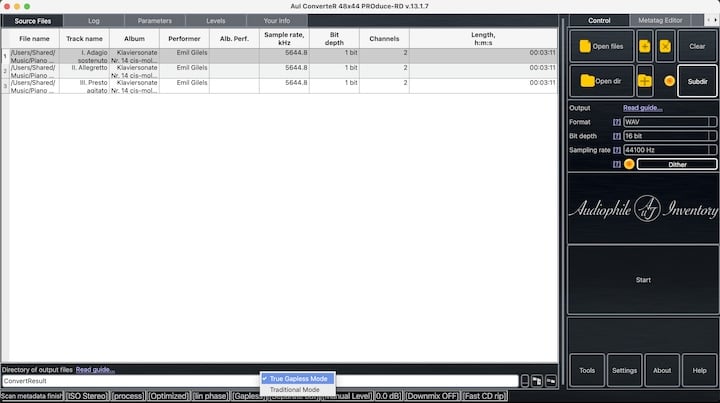Viewport: 720px width, 403px height.
Task: Click the first folder browse icon after output field
Action: point(537,381)
